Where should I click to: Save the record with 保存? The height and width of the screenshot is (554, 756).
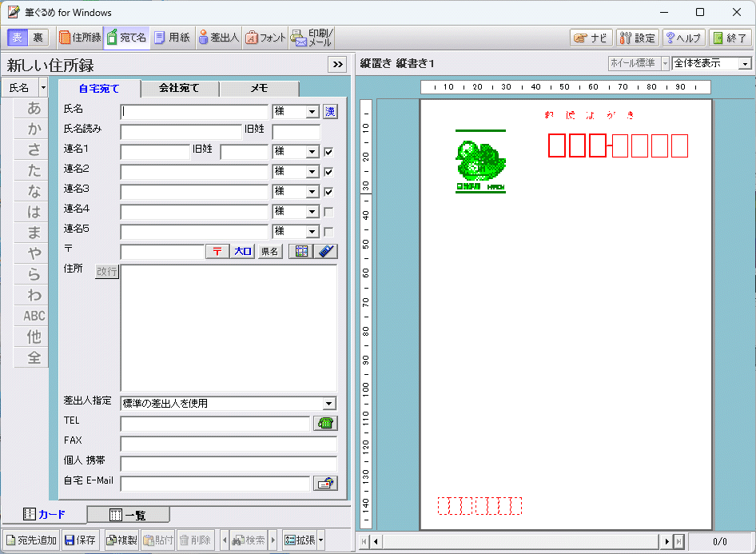point(81,540)
